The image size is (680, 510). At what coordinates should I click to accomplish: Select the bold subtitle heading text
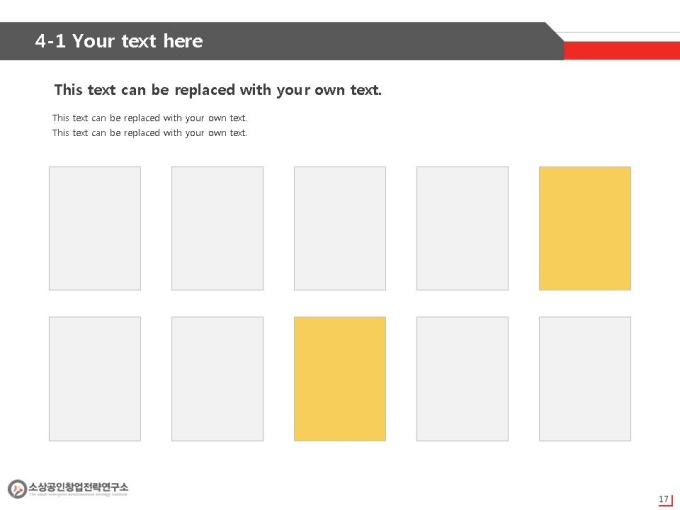(218, 90)
